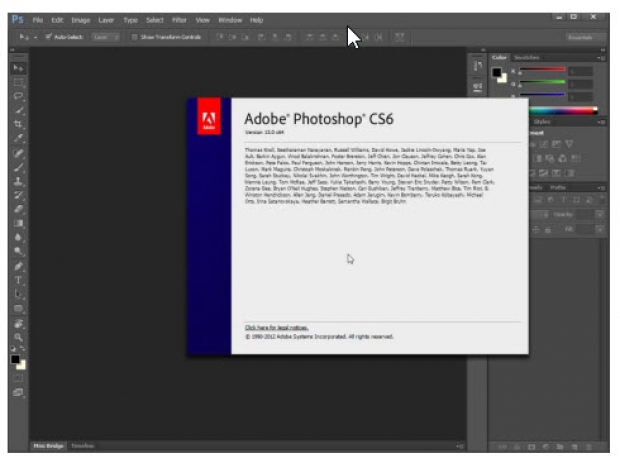Click here for legal notices link
620x458 pixels.
[276, 327]
